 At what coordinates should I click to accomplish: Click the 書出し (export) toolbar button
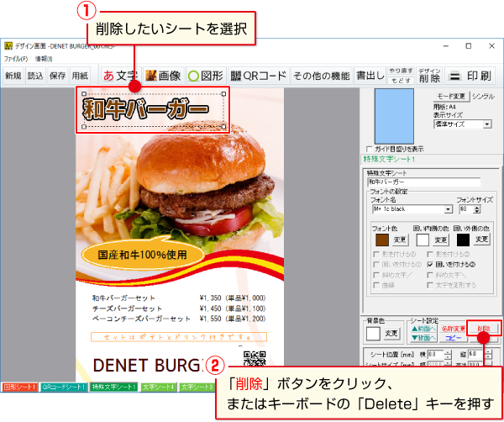tap(370, 76)
